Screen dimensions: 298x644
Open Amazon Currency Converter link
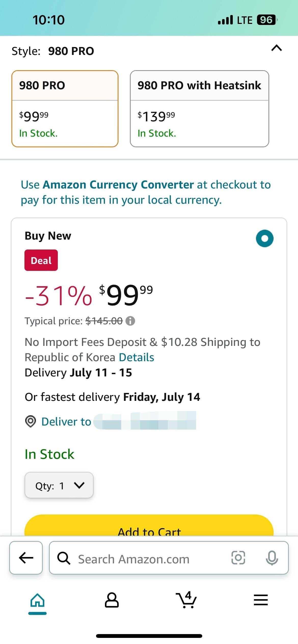coord(118,185)
